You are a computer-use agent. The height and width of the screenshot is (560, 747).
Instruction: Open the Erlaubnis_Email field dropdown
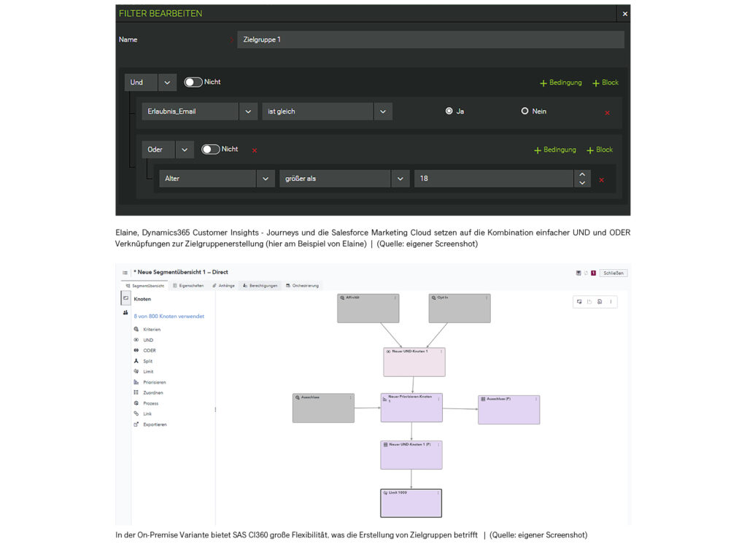coord(248,112)
